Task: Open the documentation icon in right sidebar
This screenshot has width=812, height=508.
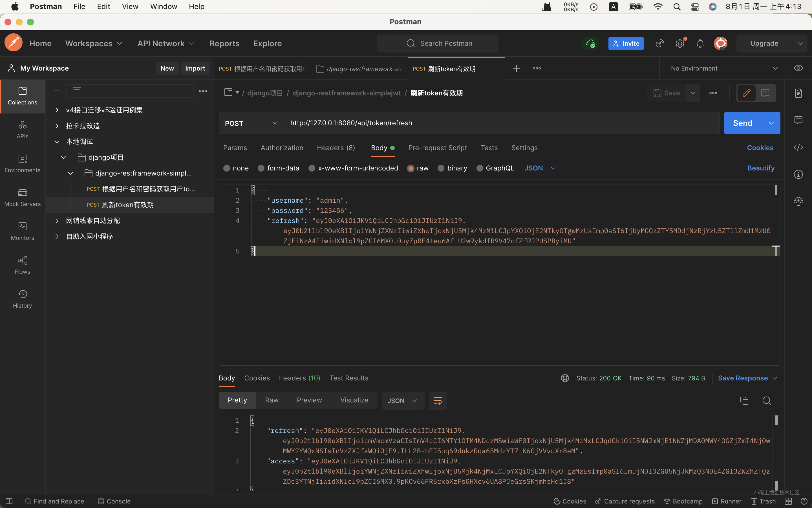Action: tap(798, 93)
